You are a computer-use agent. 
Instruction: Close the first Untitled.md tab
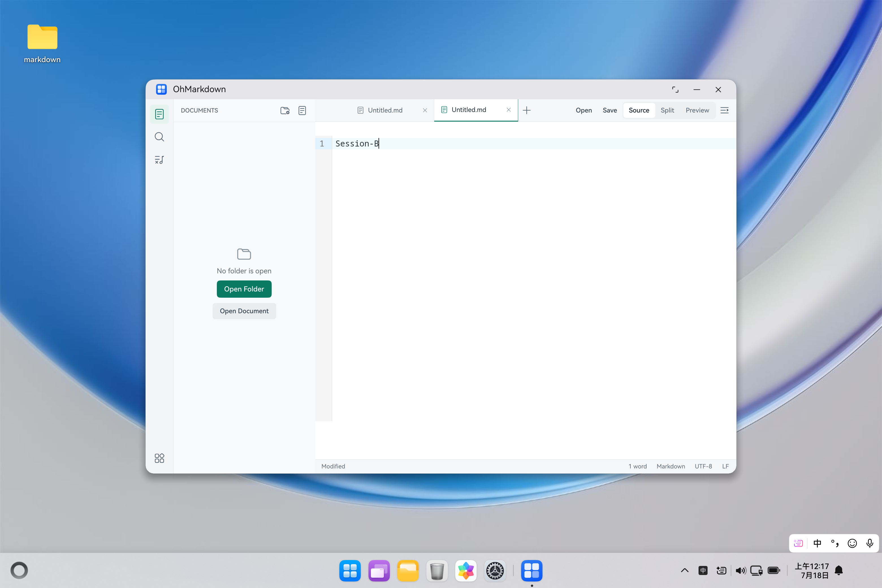pyautogui.click(x=425, y=110)
